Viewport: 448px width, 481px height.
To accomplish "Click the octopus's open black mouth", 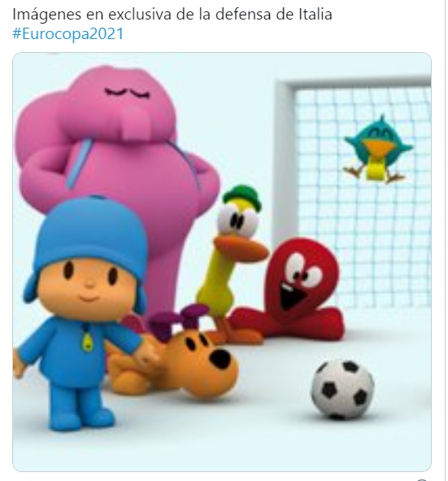I will [291, 296].
